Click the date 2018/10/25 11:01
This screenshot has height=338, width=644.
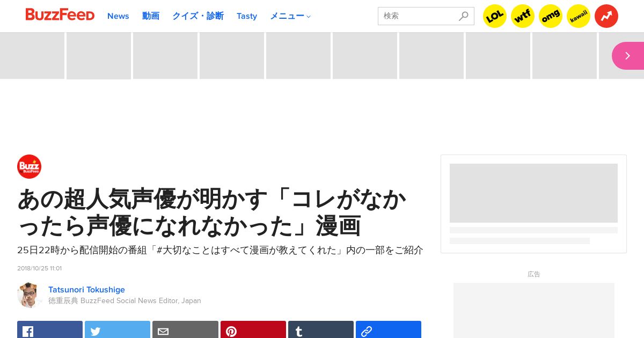[39, 268]
